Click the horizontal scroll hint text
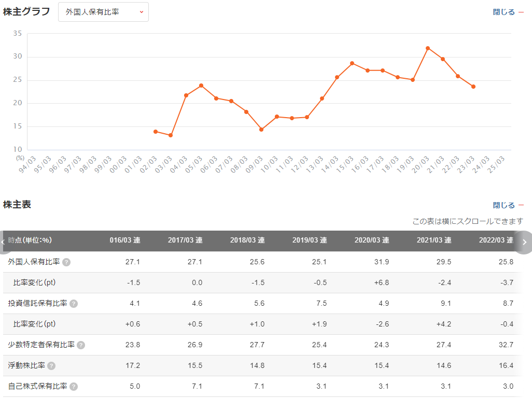Screen dimensions: 532x398 [468, 221]
